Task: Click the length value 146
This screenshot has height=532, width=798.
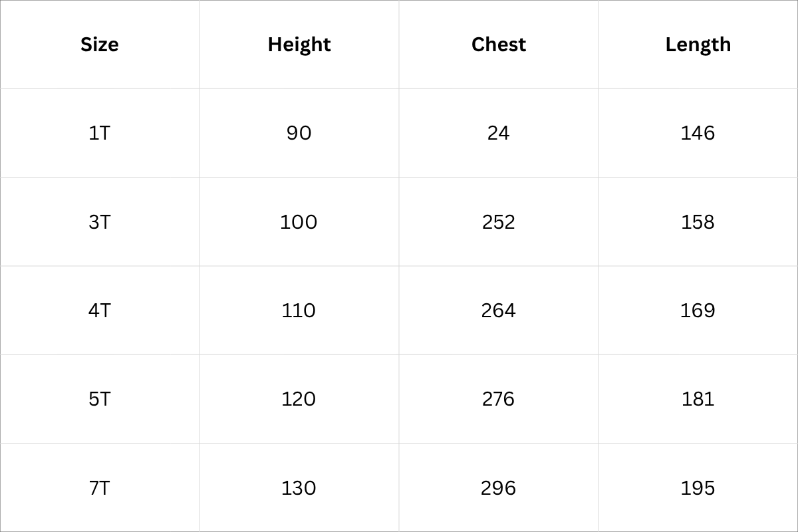Action: click(x=698, y=133)
